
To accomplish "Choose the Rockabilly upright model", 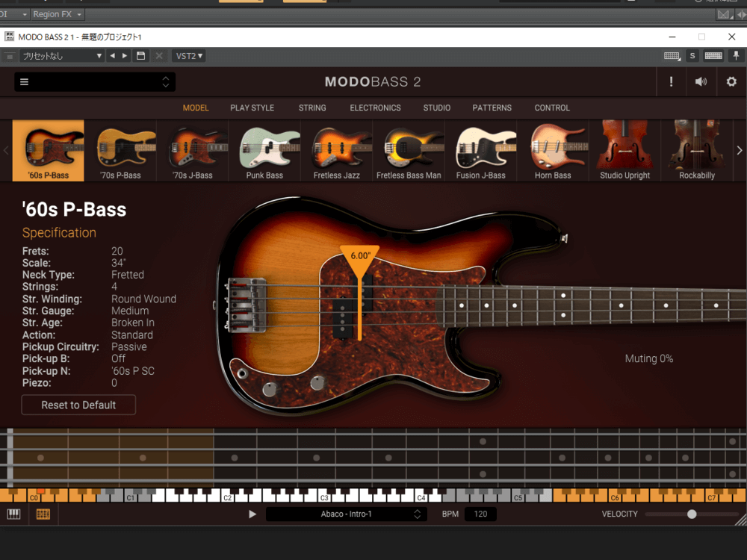I will (x=697, y=151).
